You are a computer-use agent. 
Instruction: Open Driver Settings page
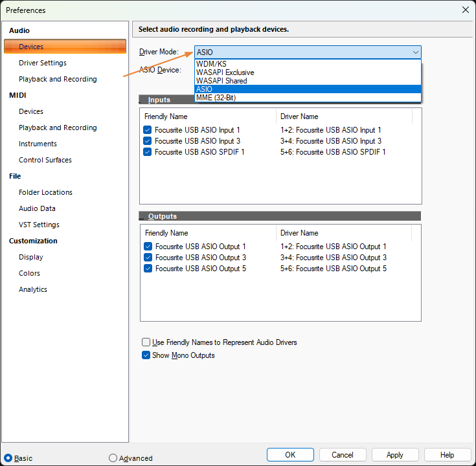click(x=43, y=63)
